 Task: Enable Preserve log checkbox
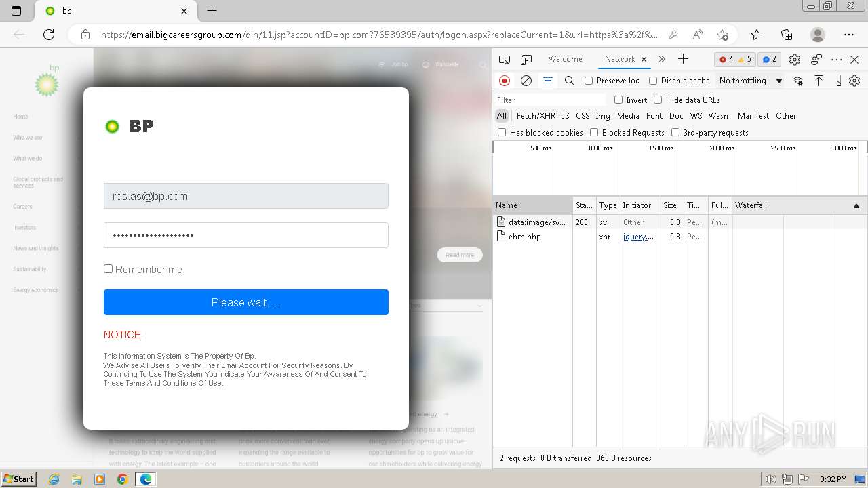pyautogui.click(x=589, y=81)
